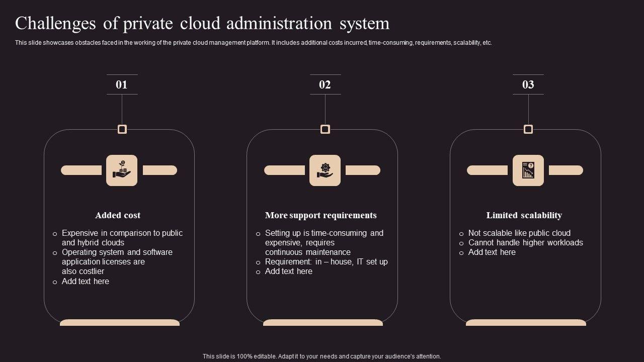This screenshot has width=644, height=362.
Task: Click the declining chart report icon
Action: click(x=528, y=170)
